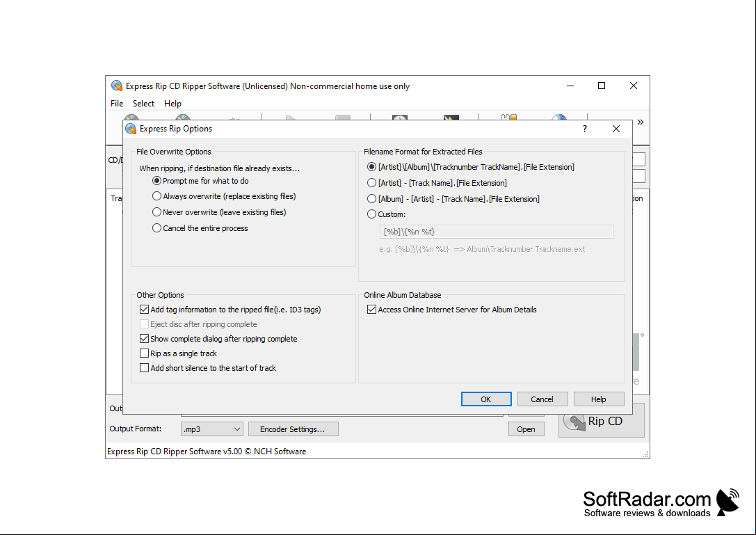Click the Express Rip Options dialog title icon
The width and height of the screenshot is (756, 535).
pos(131,129)
